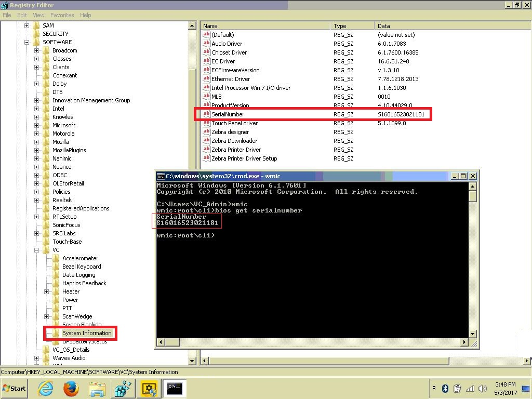This screenshot has width=532, height=399.
Task: Open the View menu
Action: coord(38,15)
